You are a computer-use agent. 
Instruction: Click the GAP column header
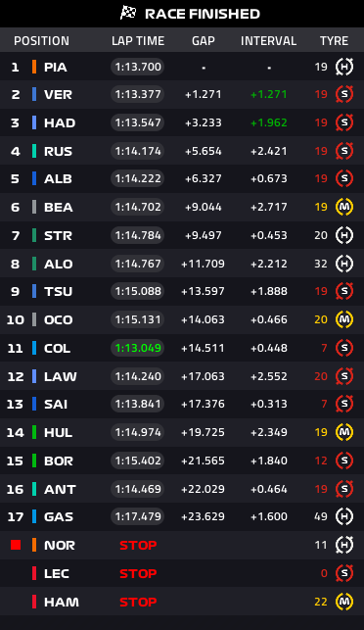coord(204,40)
